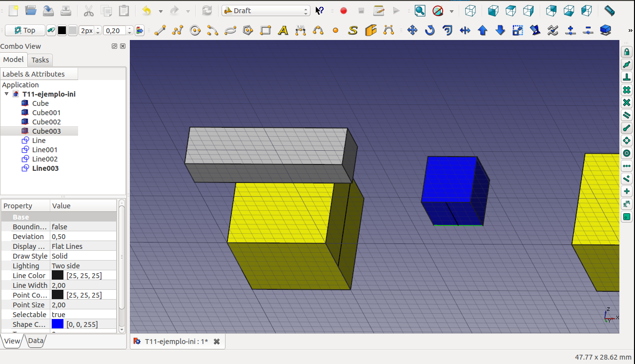
Task: Toggle construction mode button
Action: pos(51,31)
